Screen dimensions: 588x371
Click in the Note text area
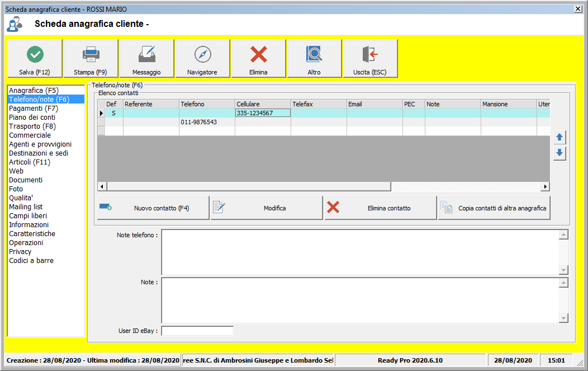pyautogui.click(x=360, y=300)
